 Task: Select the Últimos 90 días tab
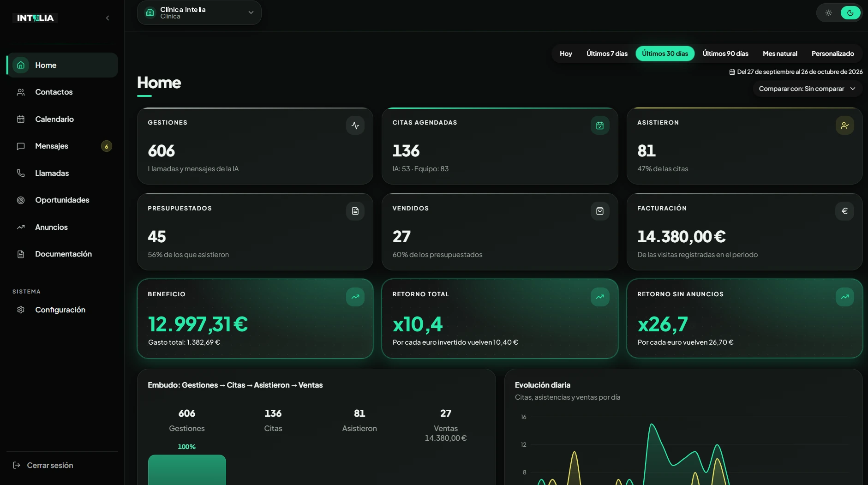725,54
